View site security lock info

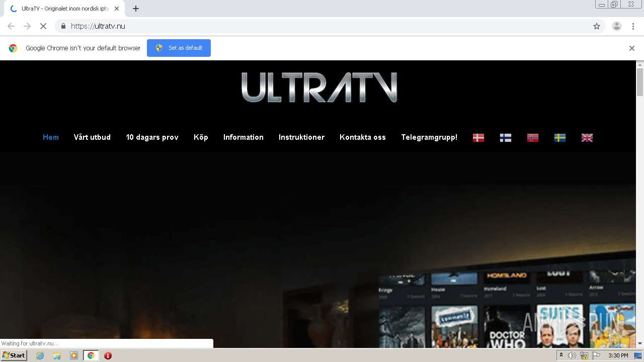pyautogui.click(x=63, y=26)
